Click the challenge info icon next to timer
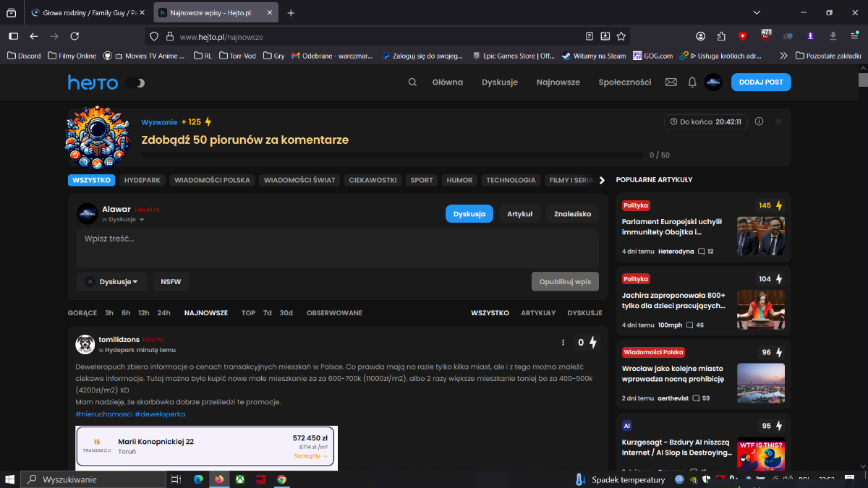 759,121
